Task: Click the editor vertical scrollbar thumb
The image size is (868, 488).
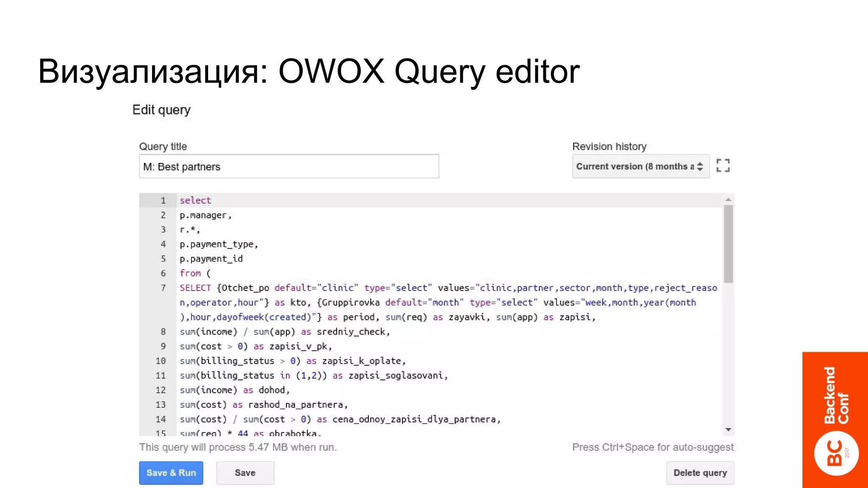Action: [728, 244]
